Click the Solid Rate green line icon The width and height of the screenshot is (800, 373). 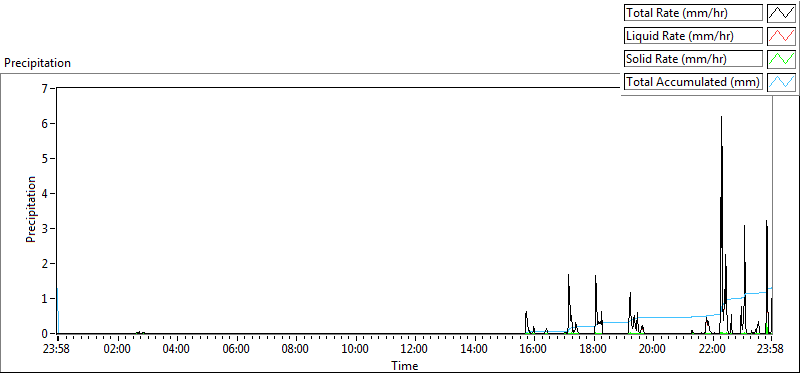pos(781,59)
